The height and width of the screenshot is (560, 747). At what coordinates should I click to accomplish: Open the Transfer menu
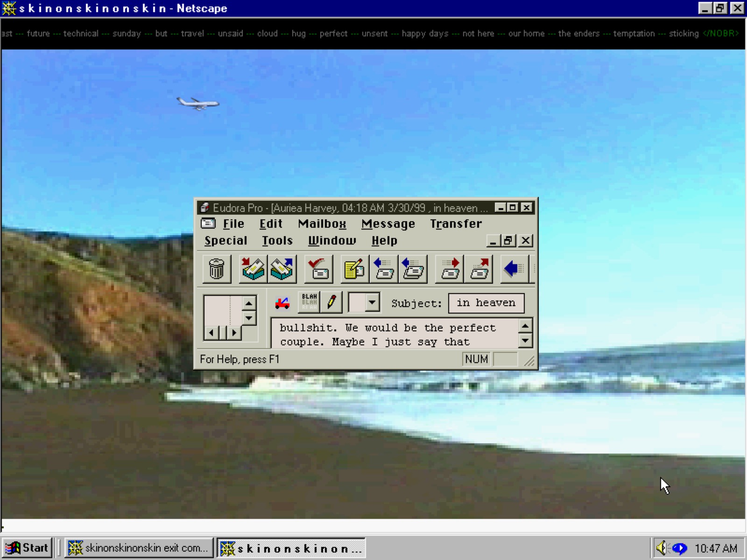[x=456, y=224]
